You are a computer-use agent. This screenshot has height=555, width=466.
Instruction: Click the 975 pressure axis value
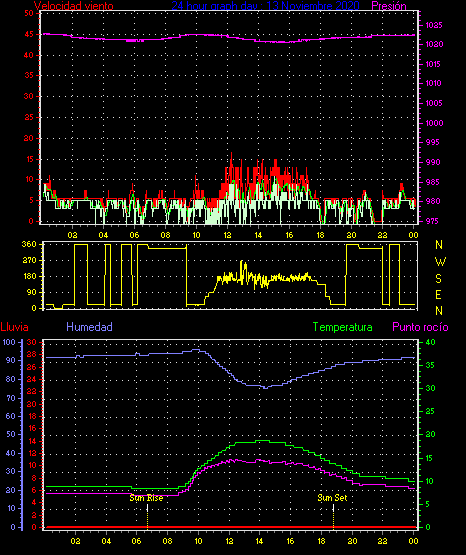pos(432,221)
